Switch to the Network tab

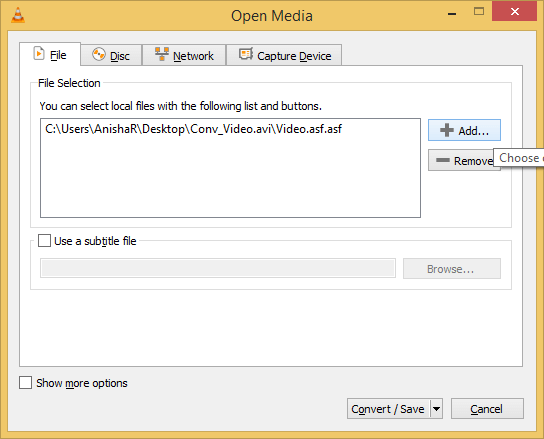click(184, 55)
